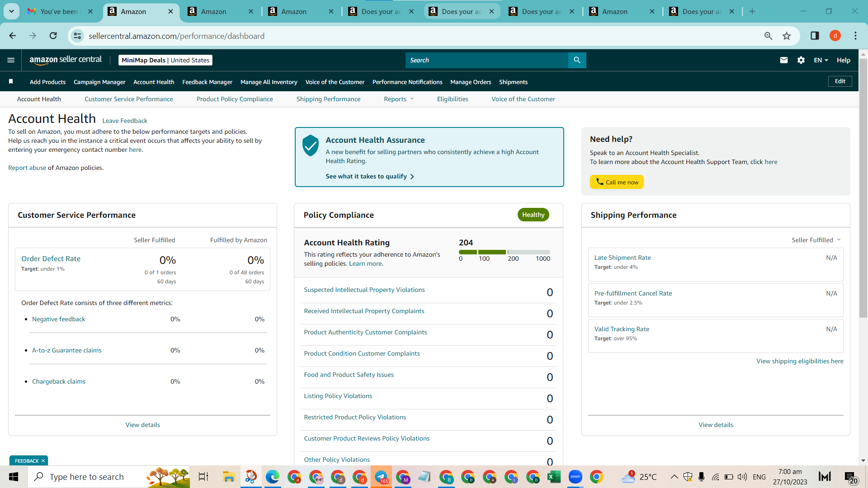Open View details under Customer Service Performance
The width and height of the screenshot is (868, 488).
point(143,425)
